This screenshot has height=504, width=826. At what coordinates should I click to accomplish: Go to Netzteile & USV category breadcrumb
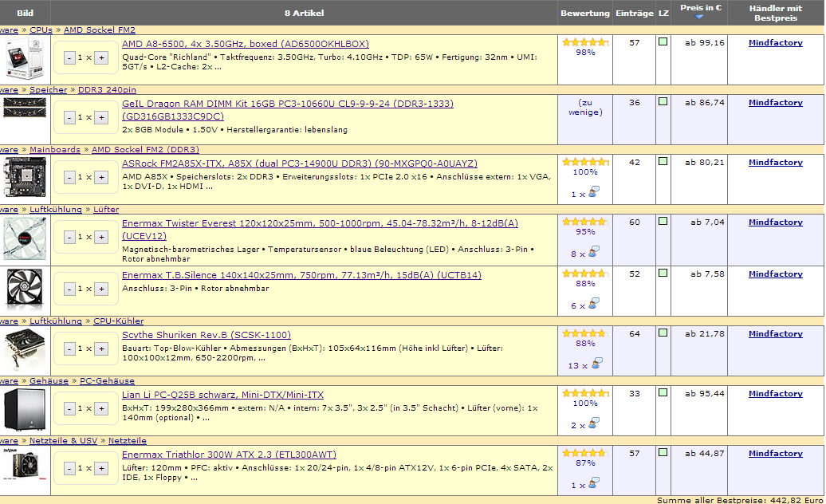[63, 440]
